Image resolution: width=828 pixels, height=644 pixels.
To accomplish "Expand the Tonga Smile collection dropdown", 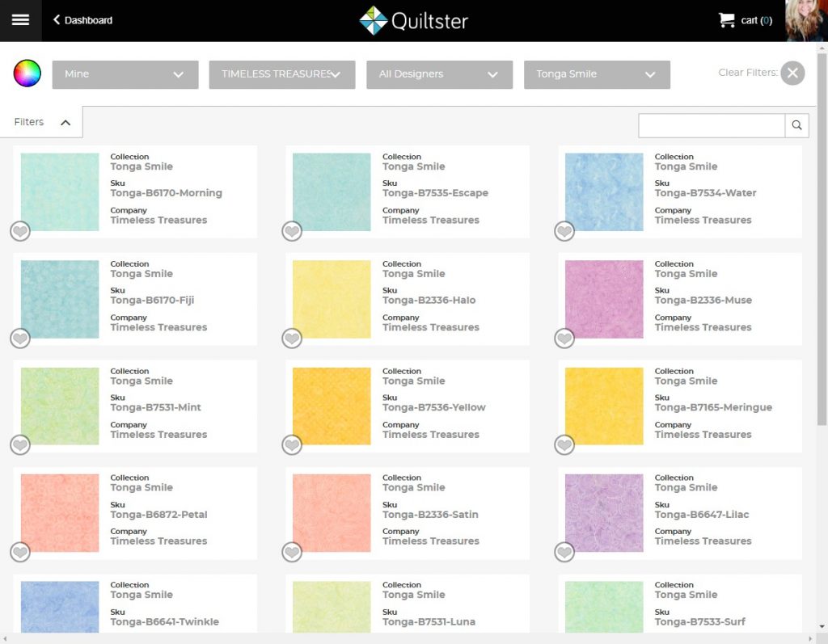I will click(x=597, y=74).
